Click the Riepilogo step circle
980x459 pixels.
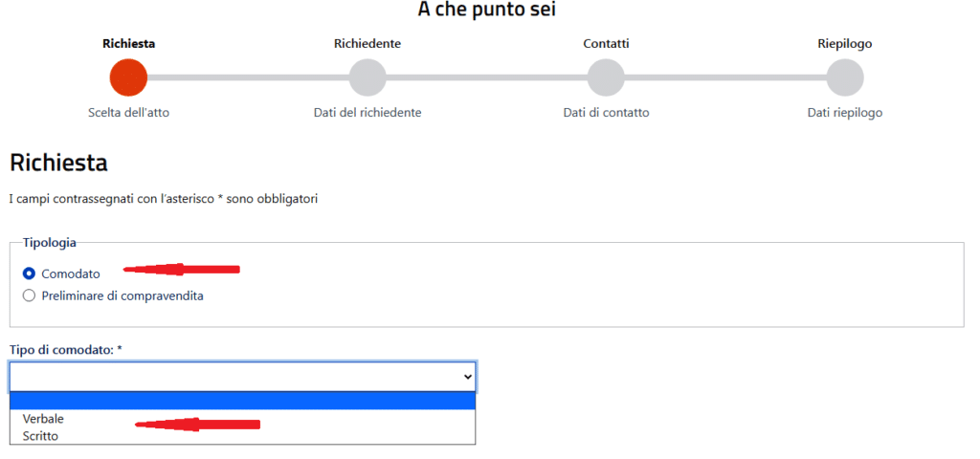coord(845,77)
